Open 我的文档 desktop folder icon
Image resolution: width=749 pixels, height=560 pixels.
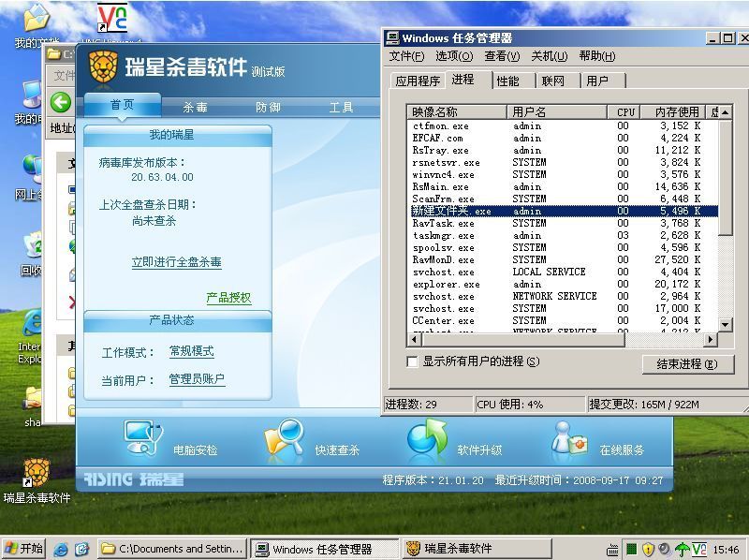coord(37,18)
